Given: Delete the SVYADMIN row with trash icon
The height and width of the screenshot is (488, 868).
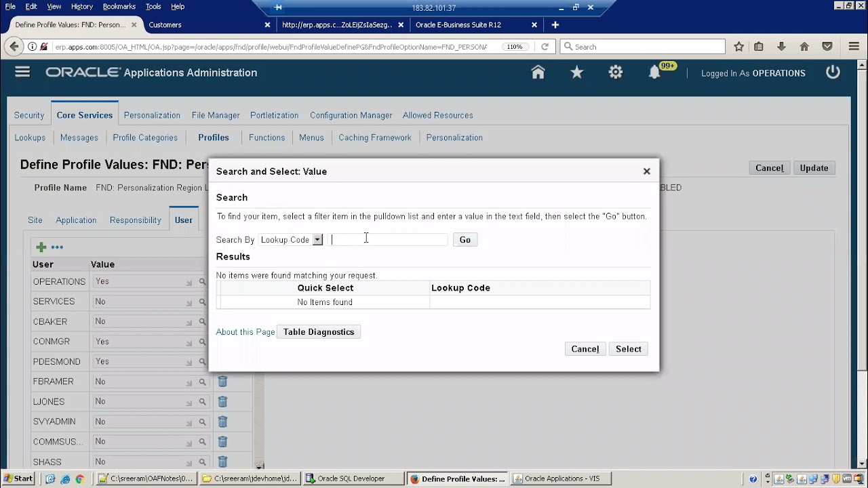Looking at the screenshot, I should (222, 422).
